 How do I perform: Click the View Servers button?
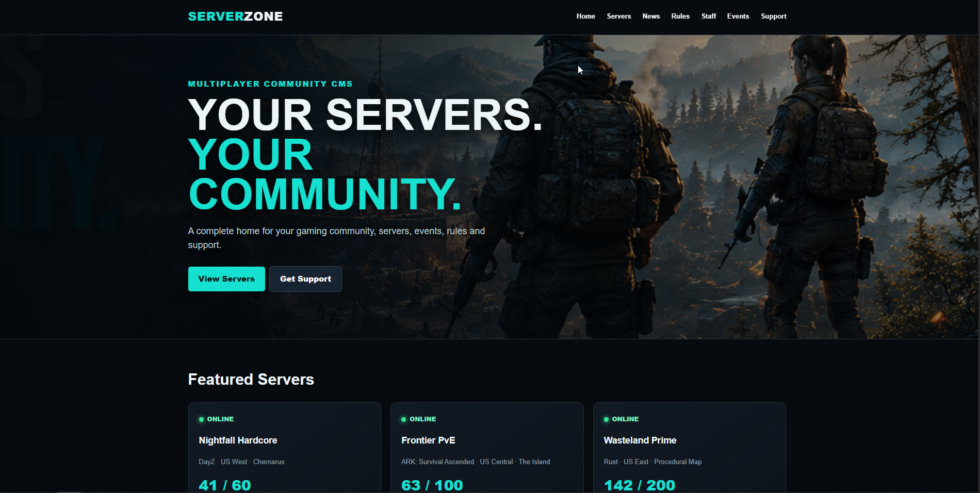point(226,279)
